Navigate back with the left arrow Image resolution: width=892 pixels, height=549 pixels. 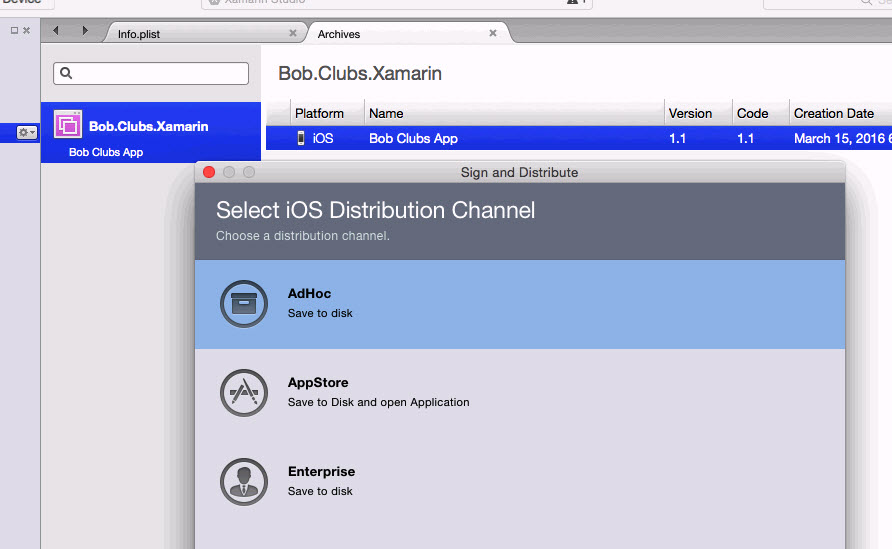tap(56, 30)
